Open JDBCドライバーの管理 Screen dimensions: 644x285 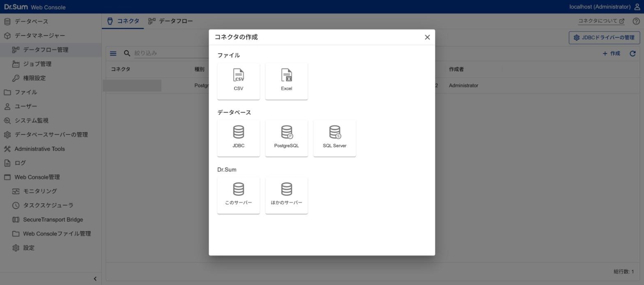[x=604, y=38]
